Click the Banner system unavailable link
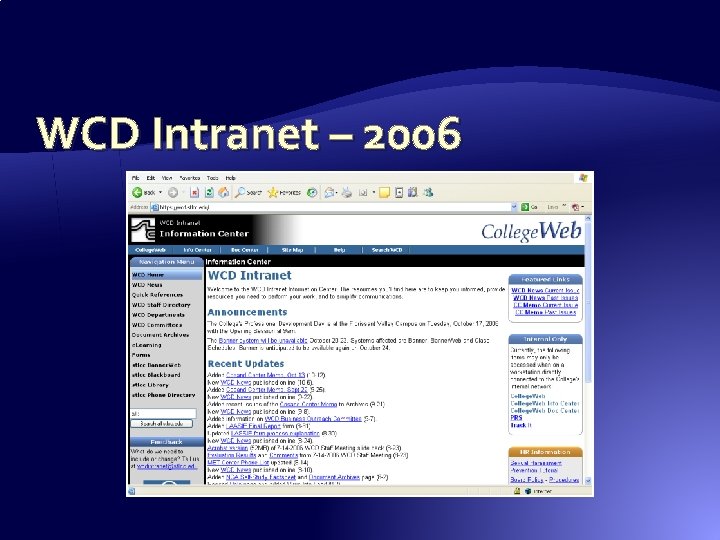This screenshot has height=540, width=720. [x=263, y=341]
